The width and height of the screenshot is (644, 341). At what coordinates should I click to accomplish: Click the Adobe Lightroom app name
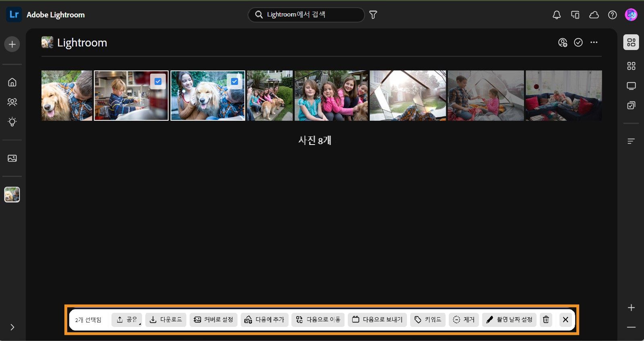(56, 15)
